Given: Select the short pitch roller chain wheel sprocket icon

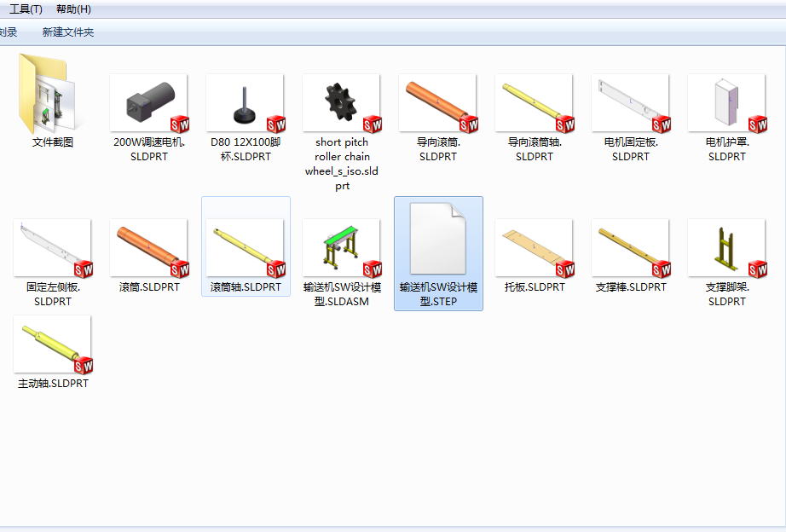Looking at the screenshot, I should (x=341, y=103).
